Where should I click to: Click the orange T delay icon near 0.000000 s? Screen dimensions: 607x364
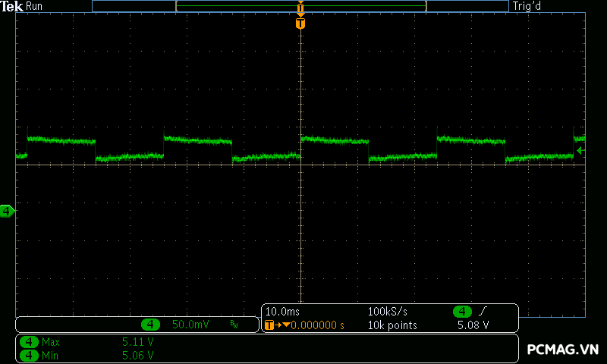point(272,325)
